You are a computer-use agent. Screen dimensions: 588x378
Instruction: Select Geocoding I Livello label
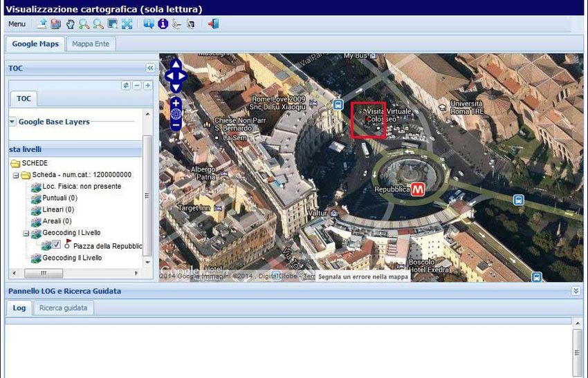pos(71,233)
